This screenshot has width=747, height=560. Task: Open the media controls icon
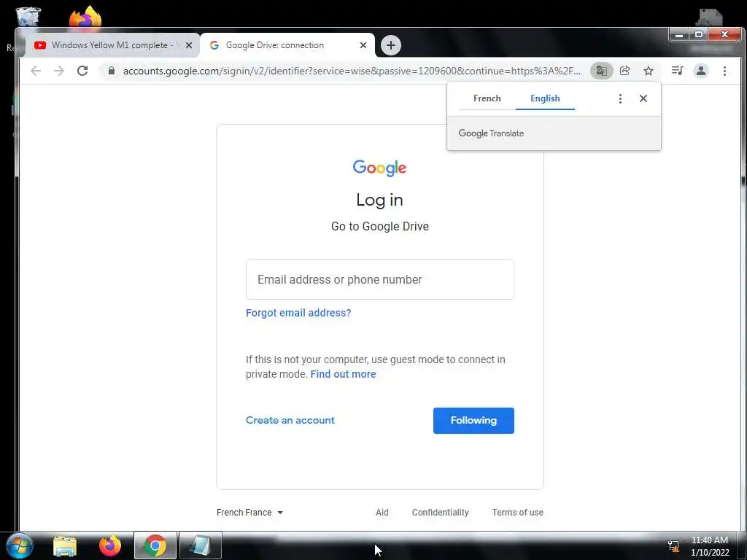click(x=677, y=71)
